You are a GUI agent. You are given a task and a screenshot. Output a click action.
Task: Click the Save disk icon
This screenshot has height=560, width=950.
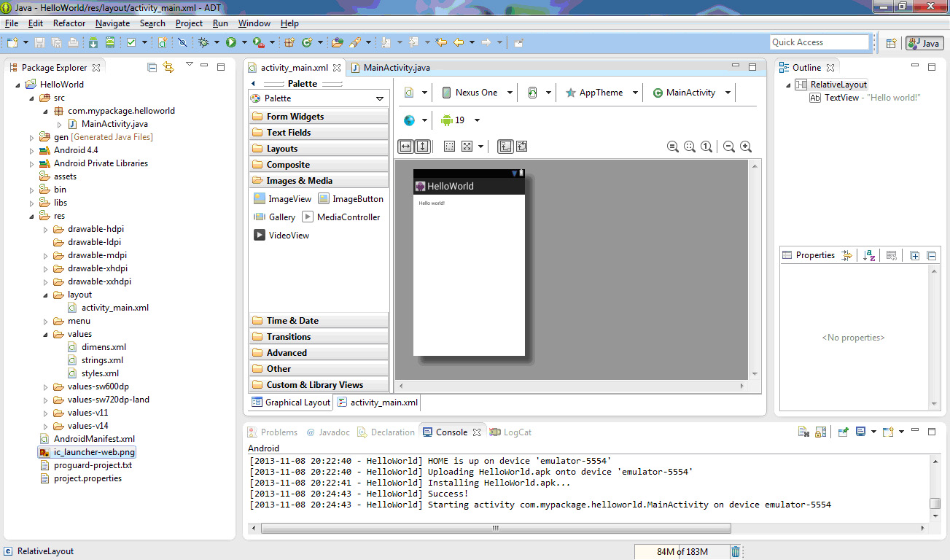[39, 42]
